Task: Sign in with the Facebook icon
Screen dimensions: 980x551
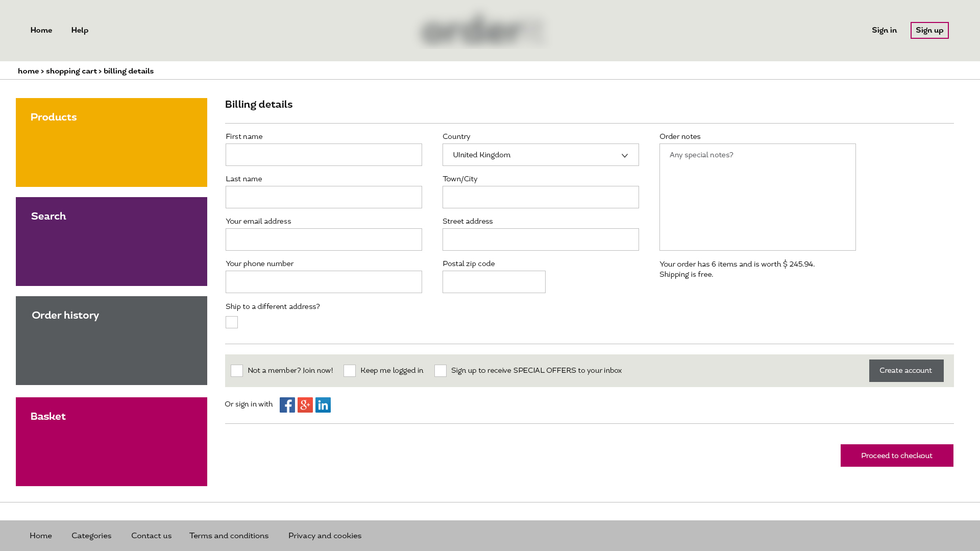Action: coord(287,405)
